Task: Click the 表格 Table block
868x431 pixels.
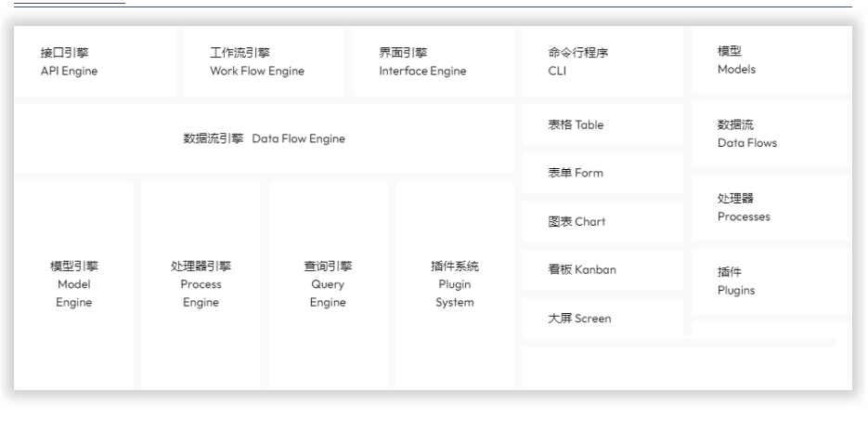Action: click(x=602, y=124)
